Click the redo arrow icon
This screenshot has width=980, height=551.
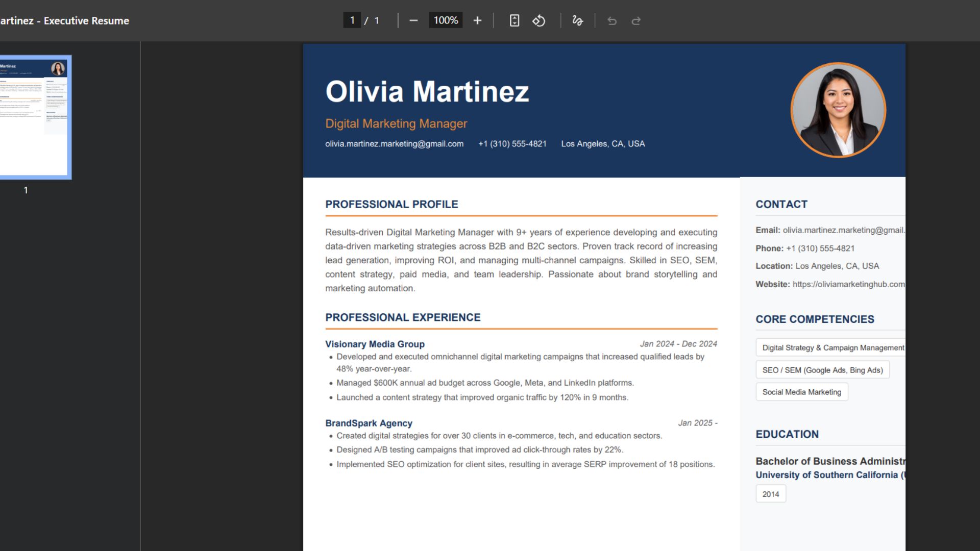(636, 21)
